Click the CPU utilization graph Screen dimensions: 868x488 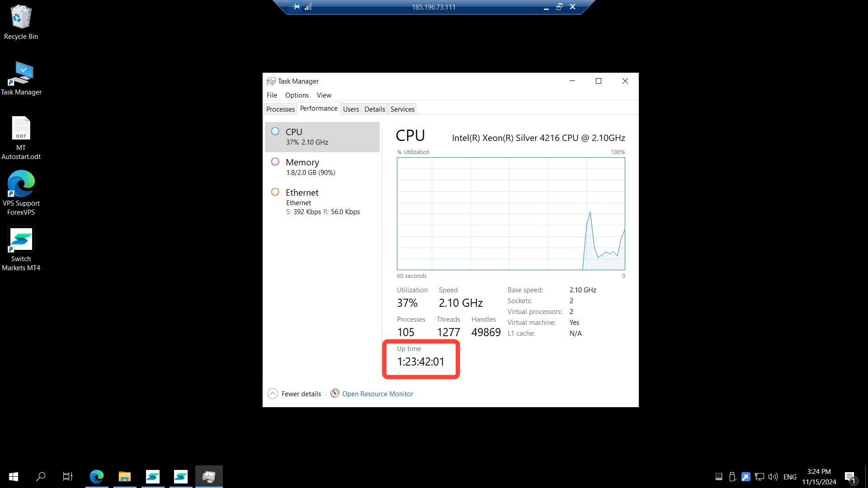coord(511,214)
